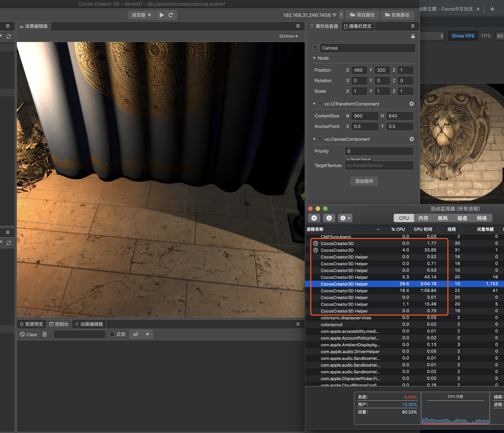Select the 内存 tab in Activity Monitor

423,218
